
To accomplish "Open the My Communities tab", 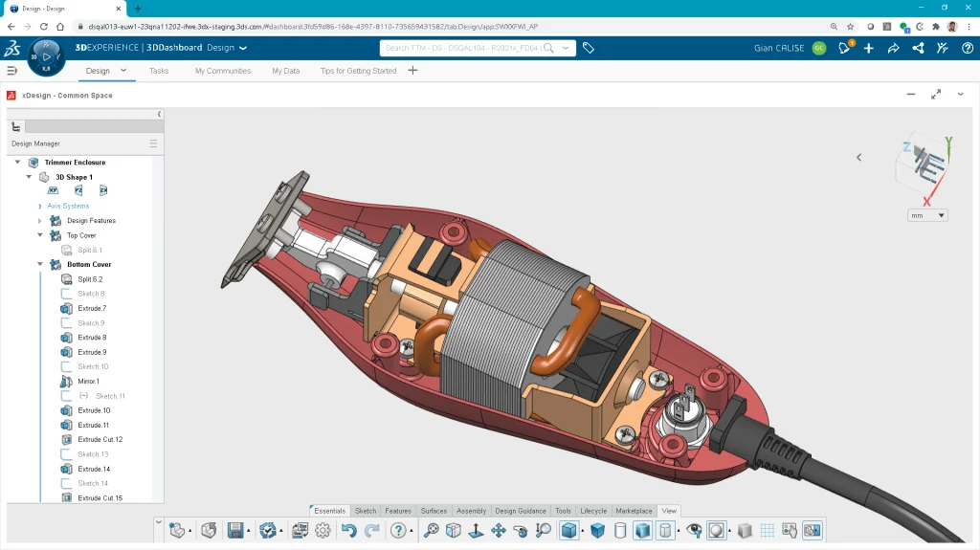I will tap(222, 71).
